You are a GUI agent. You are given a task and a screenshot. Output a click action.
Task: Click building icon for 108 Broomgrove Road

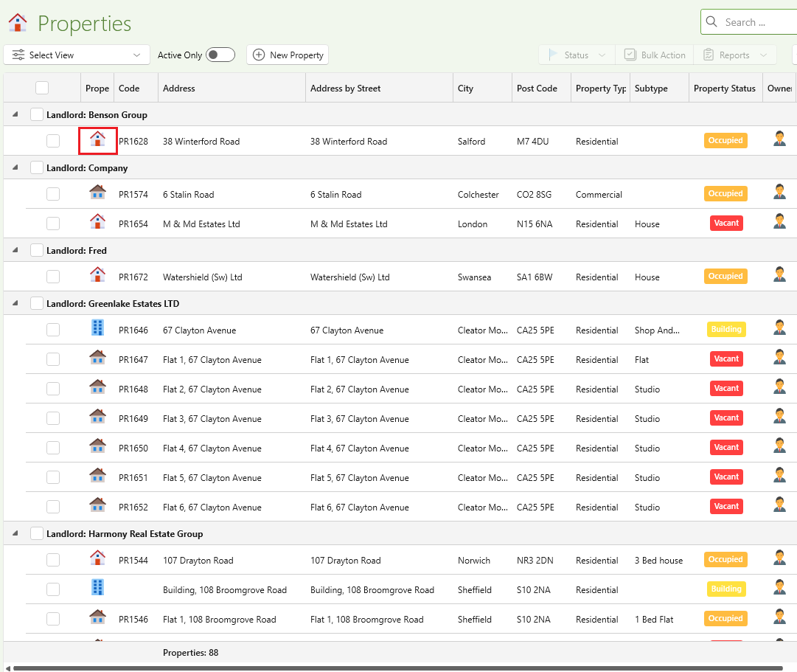[x=97, y=587]
